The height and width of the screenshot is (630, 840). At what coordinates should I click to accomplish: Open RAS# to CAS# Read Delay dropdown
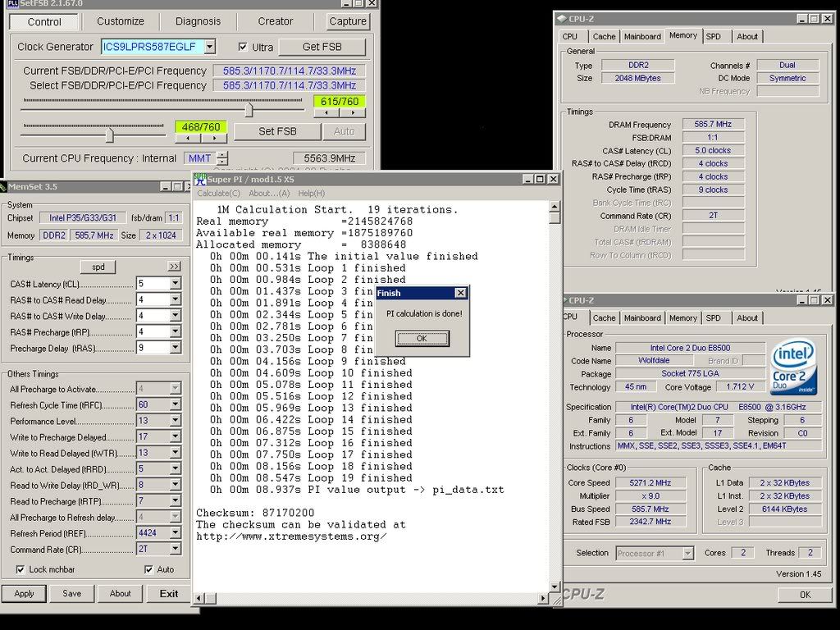(x=176, y=299)
